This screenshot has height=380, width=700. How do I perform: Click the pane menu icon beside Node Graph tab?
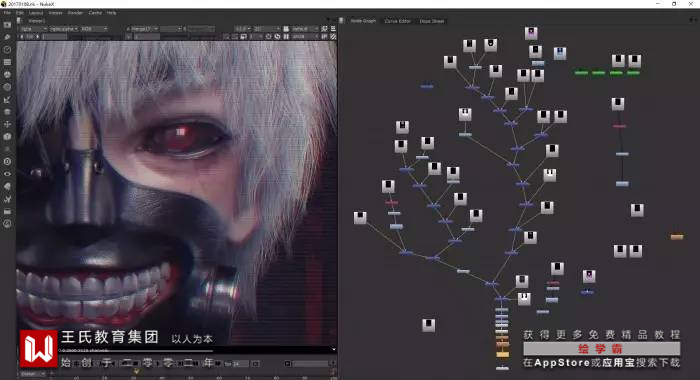coord(342,21)
